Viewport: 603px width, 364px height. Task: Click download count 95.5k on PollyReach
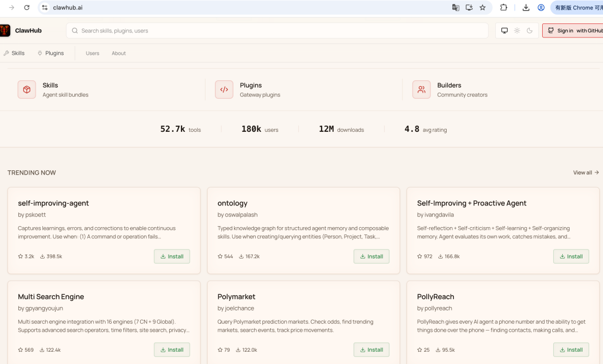[446, 350]
